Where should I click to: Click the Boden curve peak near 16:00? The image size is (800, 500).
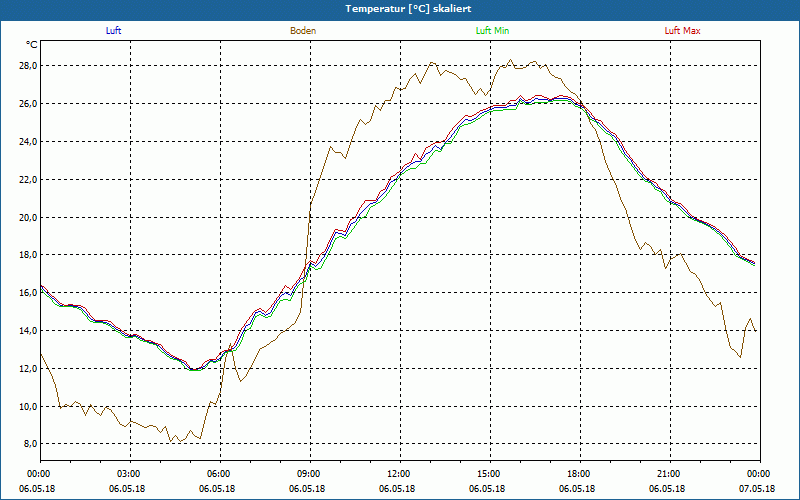[510, 60]
